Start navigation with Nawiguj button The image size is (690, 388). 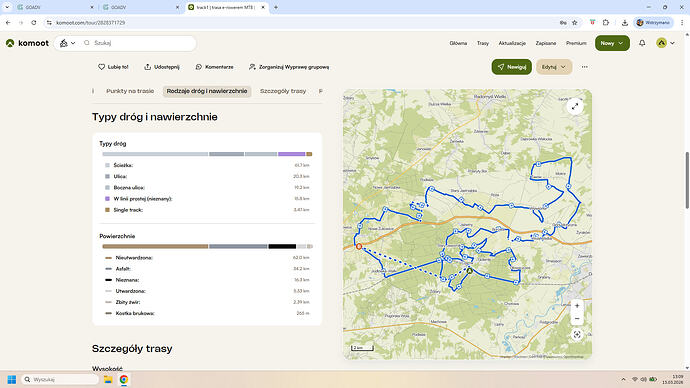click(x=511, y=67)
